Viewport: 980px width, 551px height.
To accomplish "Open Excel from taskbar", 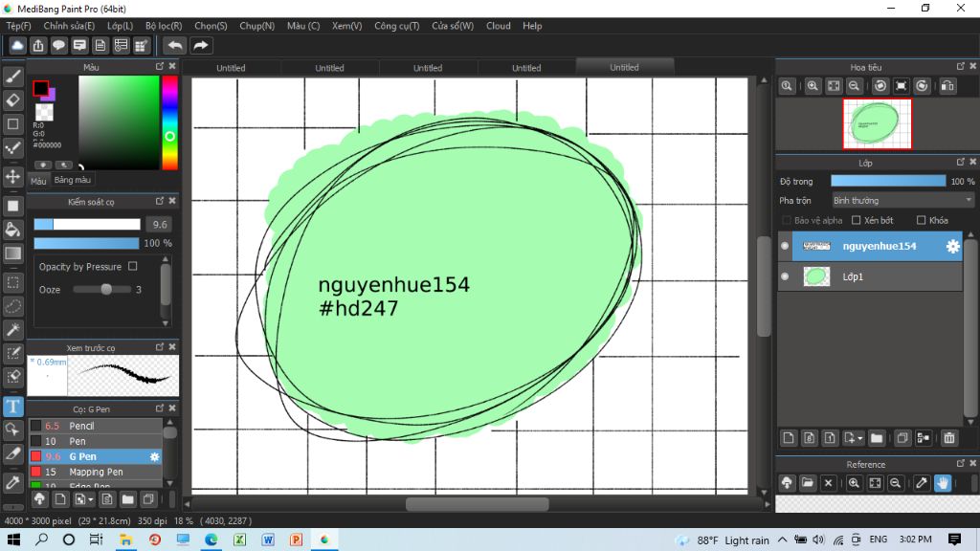I will 240,540.
